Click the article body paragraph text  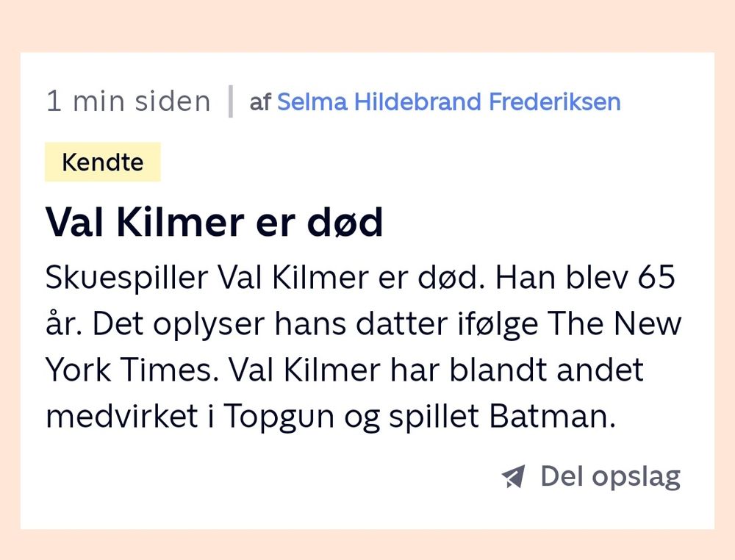[x=363, y=347]
